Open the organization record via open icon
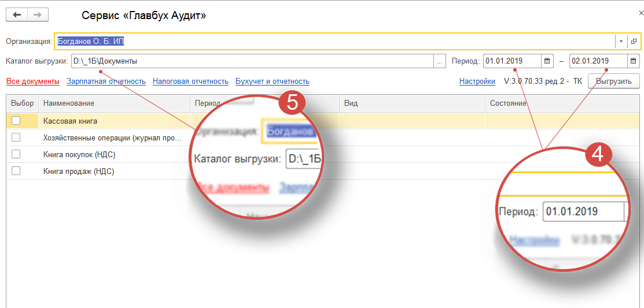The image size is (644, 308). tap(634, 42)
